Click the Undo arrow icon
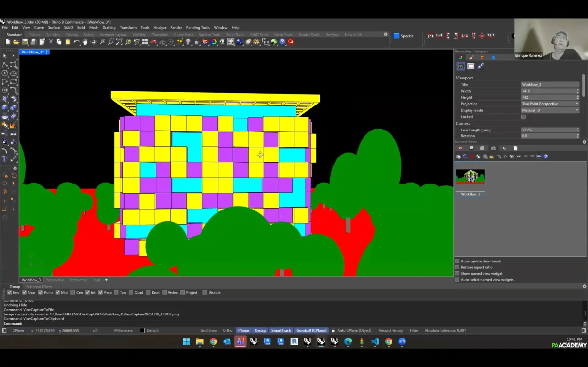The height and width of the screenshot is (367, 588). (77, 42)
